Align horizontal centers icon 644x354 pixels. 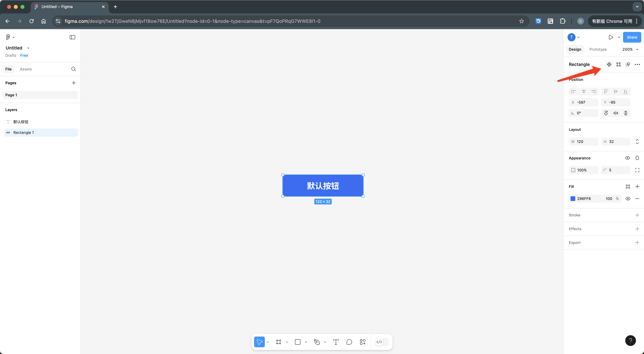(583, 92)
